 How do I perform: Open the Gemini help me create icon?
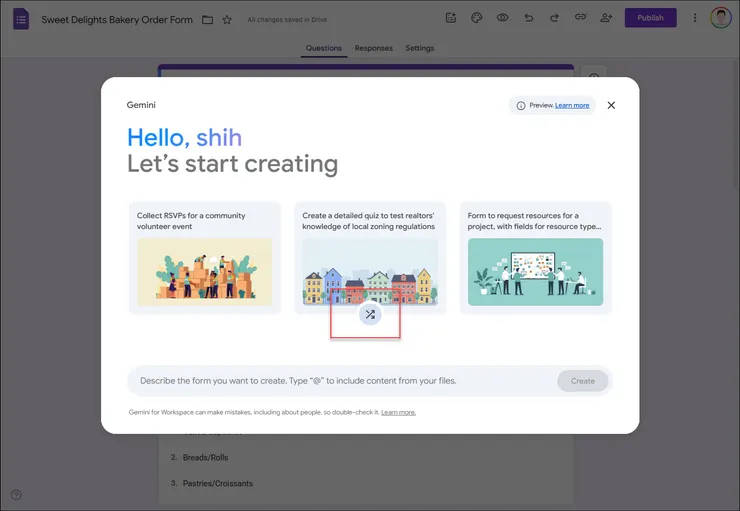coord(451,18)
